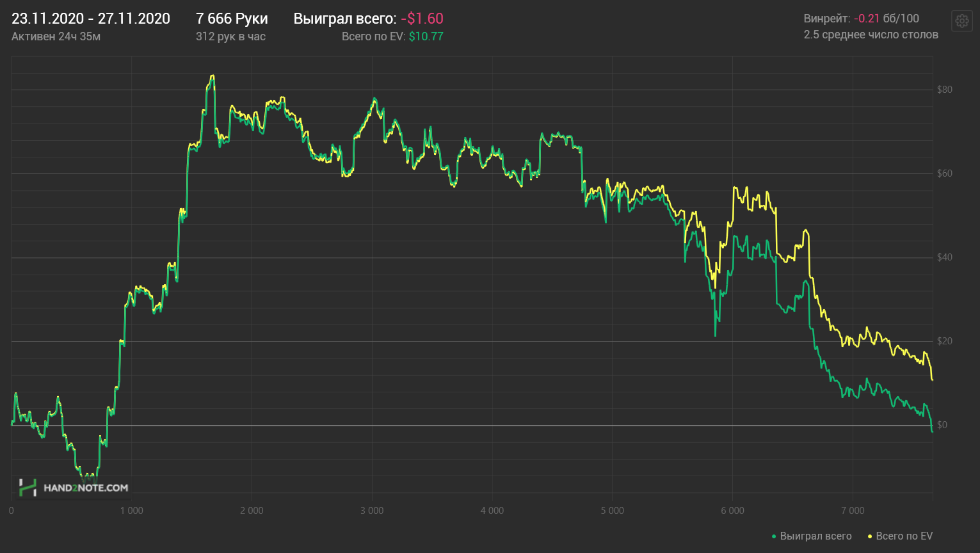Click the yellow dot beside "Всего по EV" legend
This screenshot has width=980, height=553.
(x=870, y=536)
